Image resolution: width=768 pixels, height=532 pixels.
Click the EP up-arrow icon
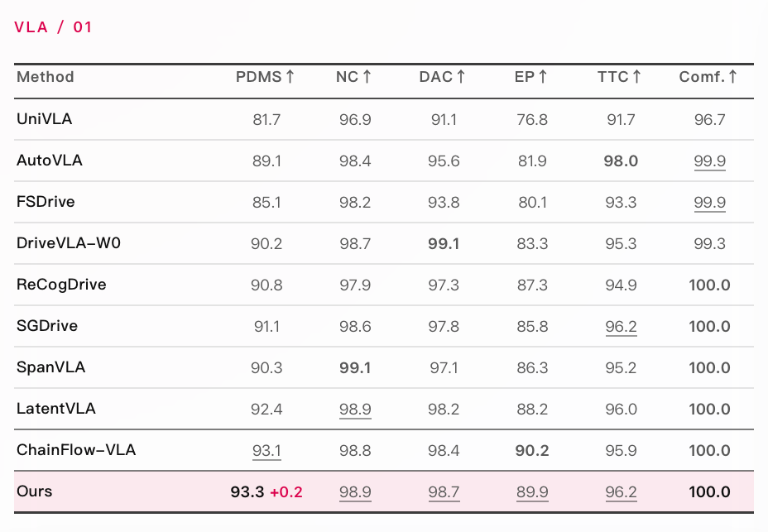(543, 77)
